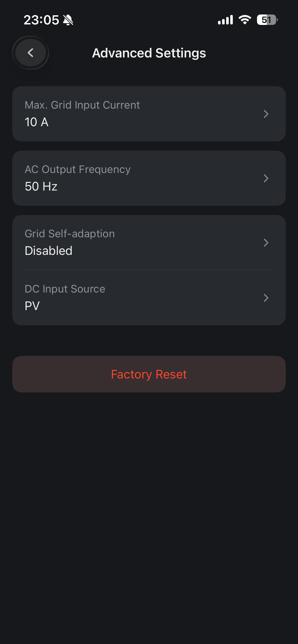Tap the 50 Hz frequency value
Image resolution: width=298 pixels, height=644 pixels.
click(x=41, y=186)
